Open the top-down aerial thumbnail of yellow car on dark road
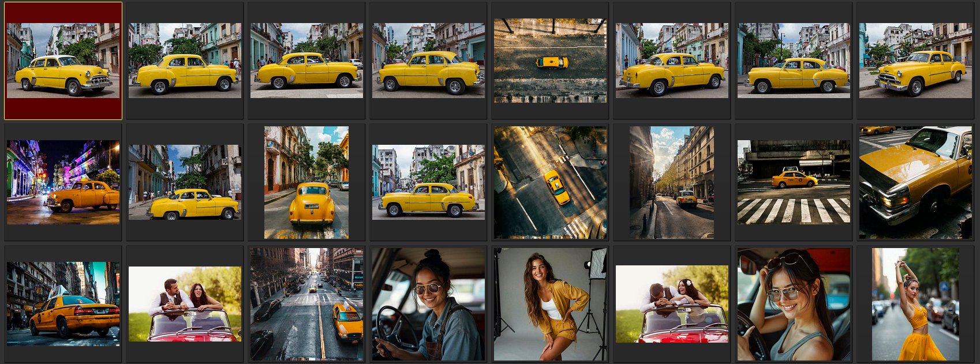 point(550,61)
